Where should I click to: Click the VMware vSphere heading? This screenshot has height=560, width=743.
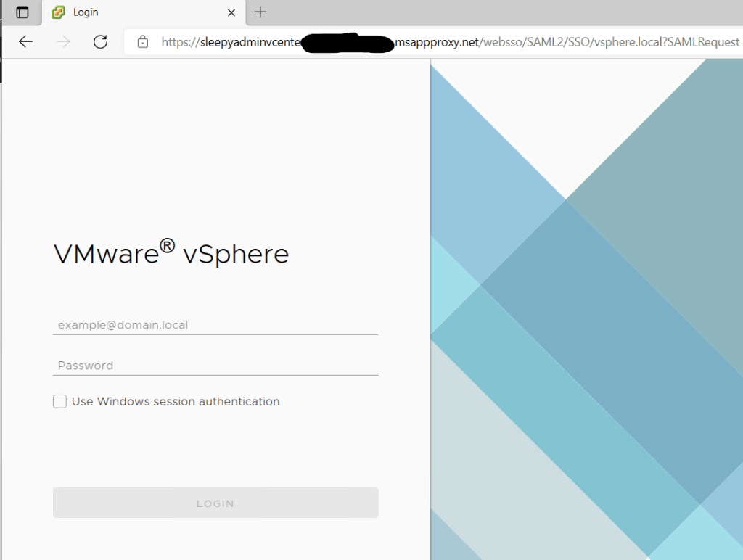(x=171, y=254)
